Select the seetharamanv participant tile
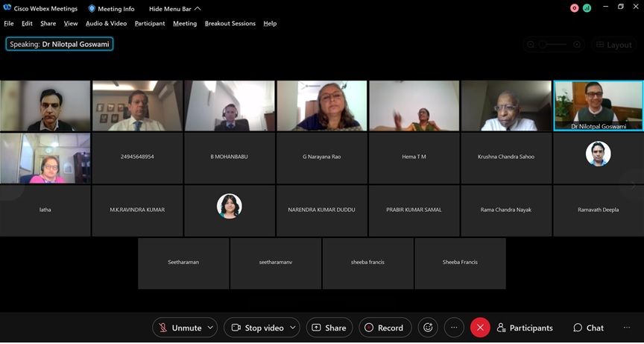 pyautogui.click(x=276, y=263)
